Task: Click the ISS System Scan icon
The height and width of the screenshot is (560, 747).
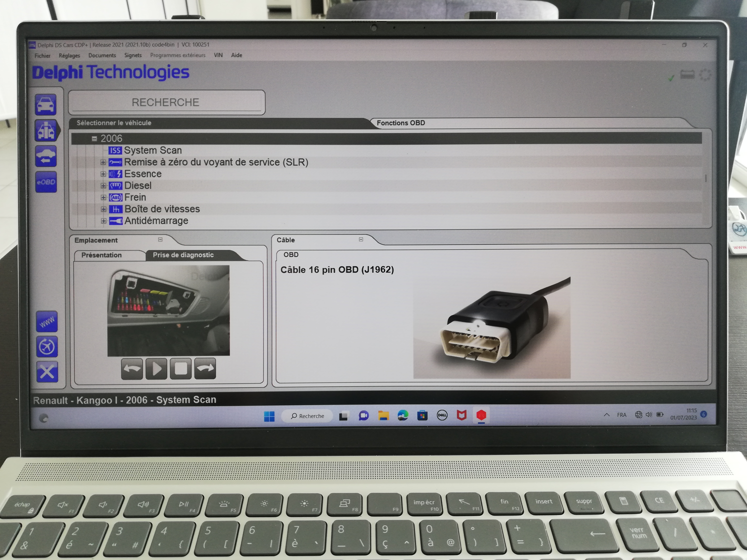Action: point(115,151)
